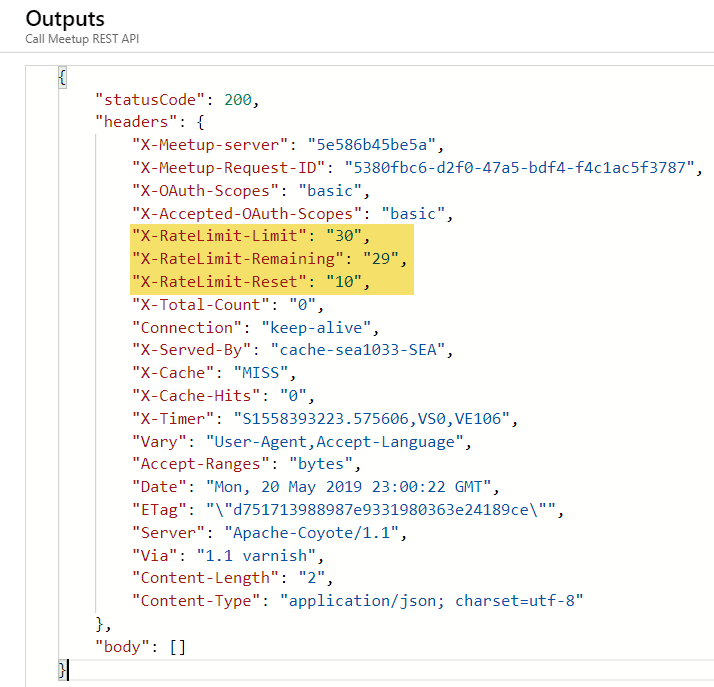Viewport: 714px width, 687px height.
Task: Click the "Outputs" heading
Action: click(x=65, y=19)
